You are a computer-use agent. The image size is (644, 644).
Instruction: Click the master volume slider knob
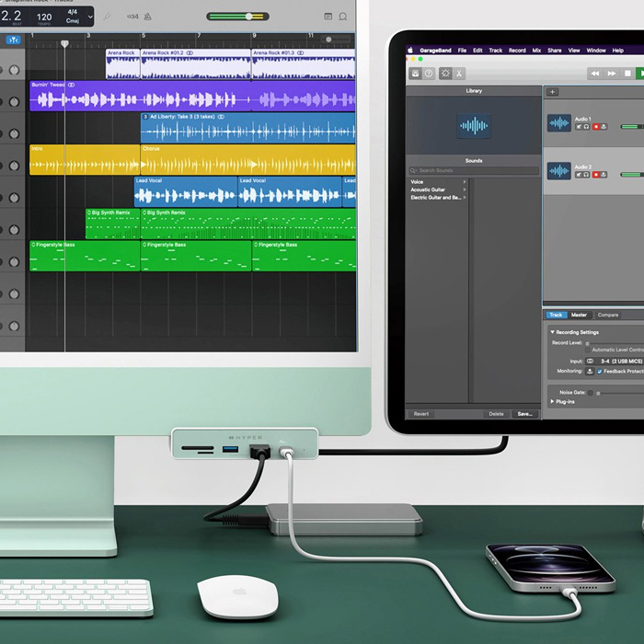tap(248, 17)
